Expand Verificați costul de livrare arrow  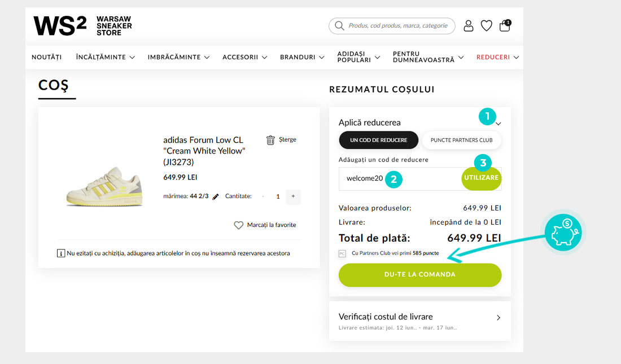pos(498,318)
